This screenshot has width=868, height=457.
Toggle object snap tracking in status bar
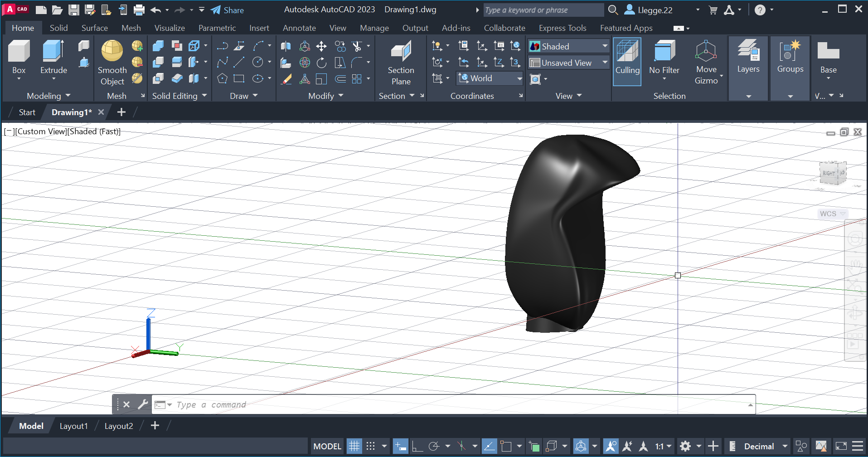pyautogui.click(x=489, y=446)
